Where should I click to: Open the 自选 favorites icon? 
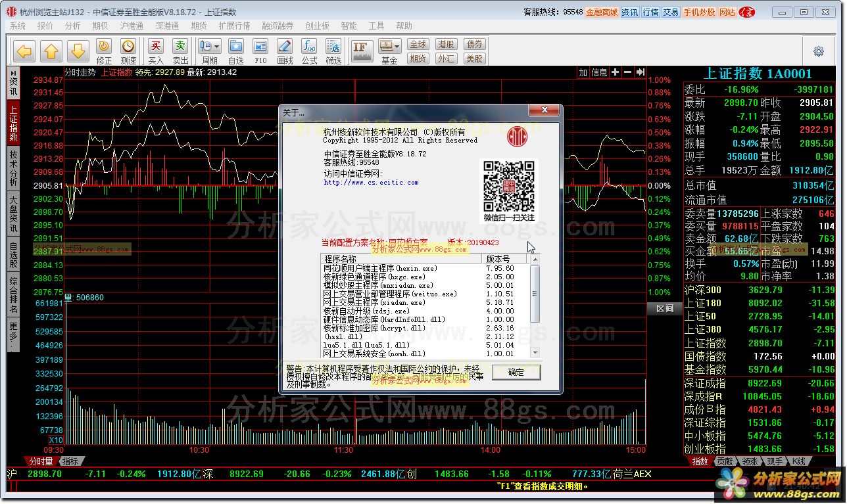click(x=235, y=51)
